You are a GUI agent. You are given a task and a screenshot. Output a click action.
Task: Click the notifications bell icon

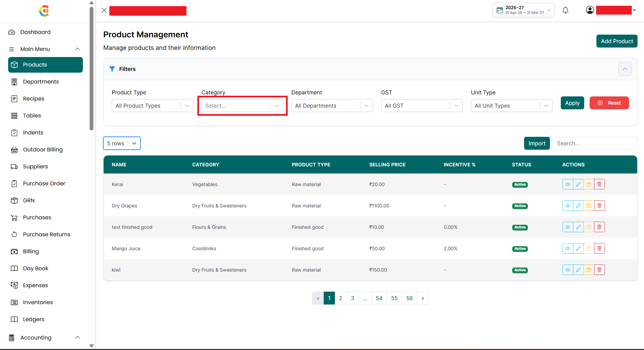[566, 10]
